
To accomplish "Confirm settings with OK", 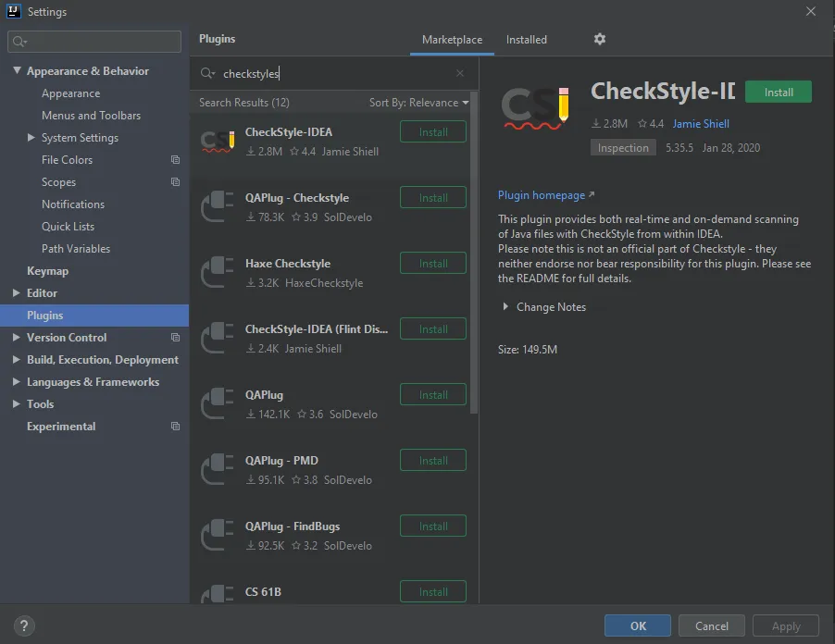I will 638,625.
